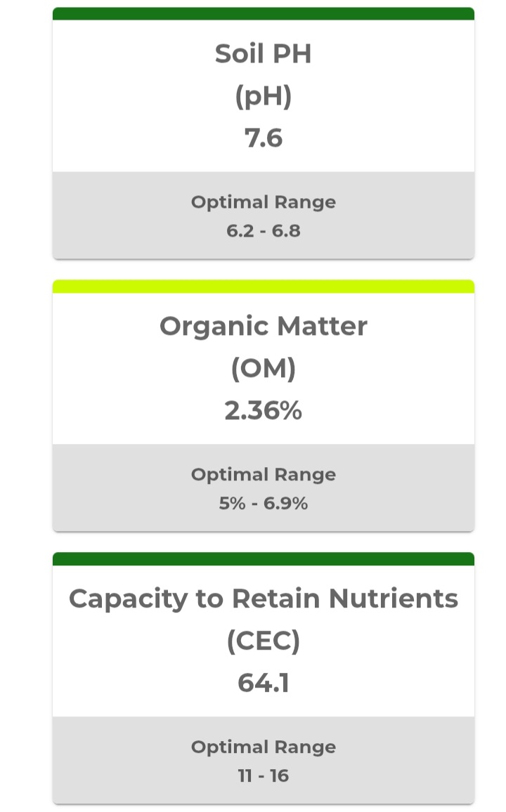
Task: Tap the 6.2 - 6.8 optimal range
Action: pos(263,230)
